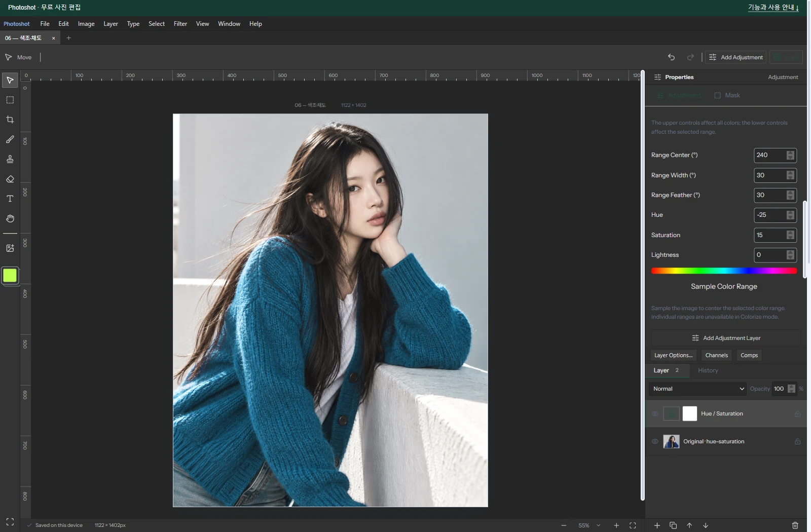Viewport: 811px width, 532px height.
Task: Click the Layer Options... button
Action: click(x=673, y=355)
